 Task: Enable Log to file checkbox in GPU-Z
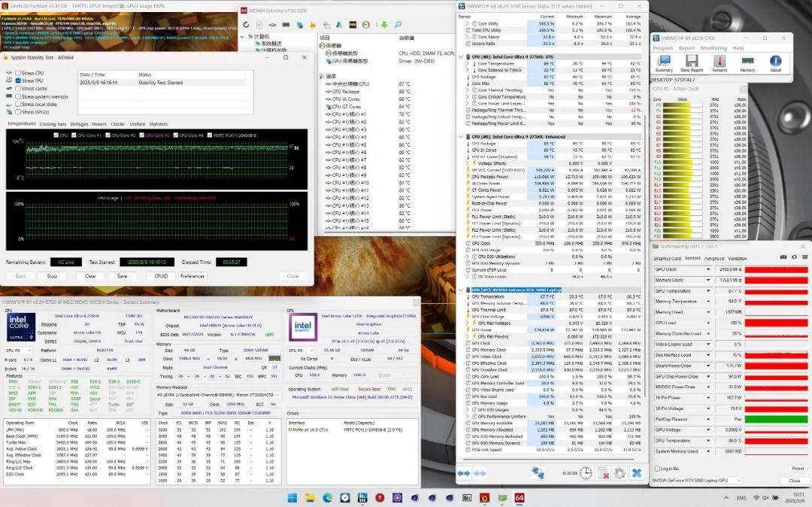(657, 469)
